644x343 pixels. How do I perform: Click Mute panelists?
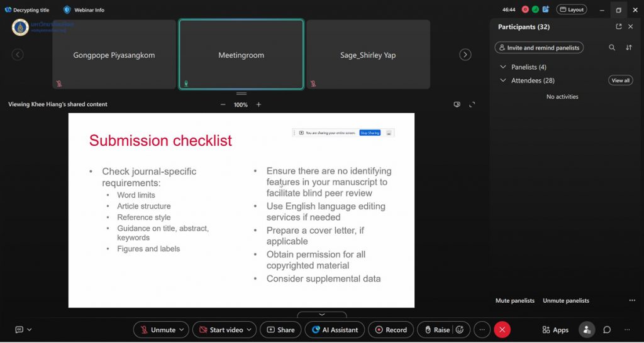pyautogui.click(x=514, y=301)
